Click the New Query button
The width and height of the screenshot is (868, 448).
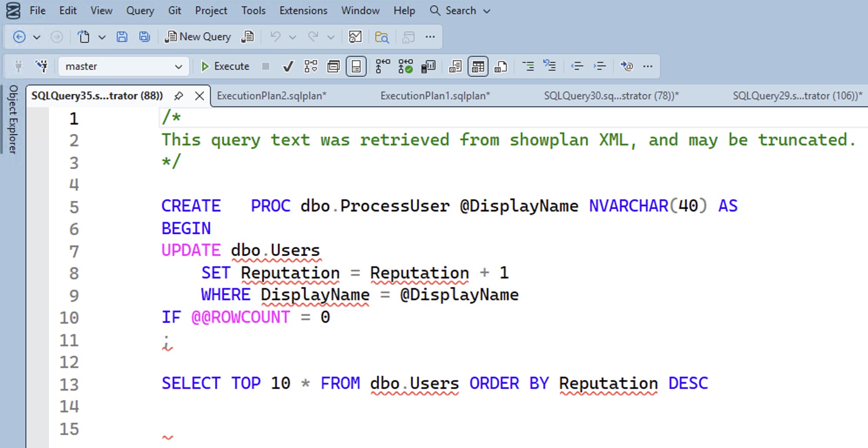pos(198,37)
